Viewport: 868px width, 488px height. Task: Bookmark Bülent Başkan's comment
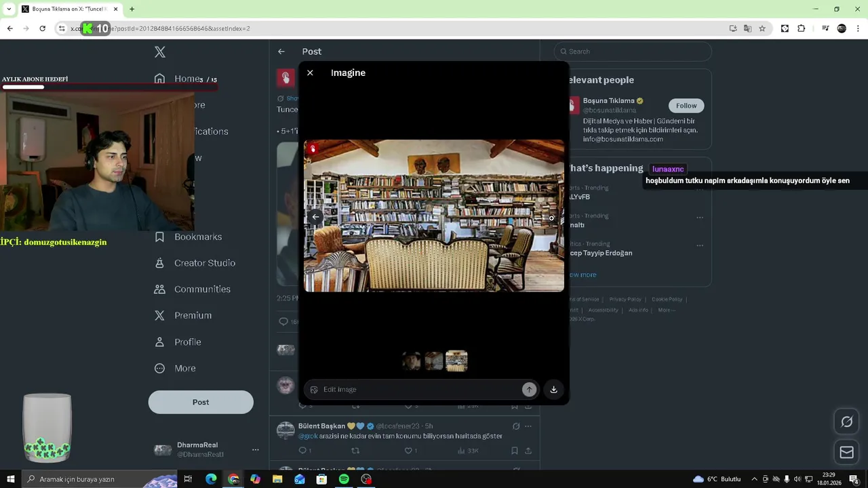tap(515, 451)
